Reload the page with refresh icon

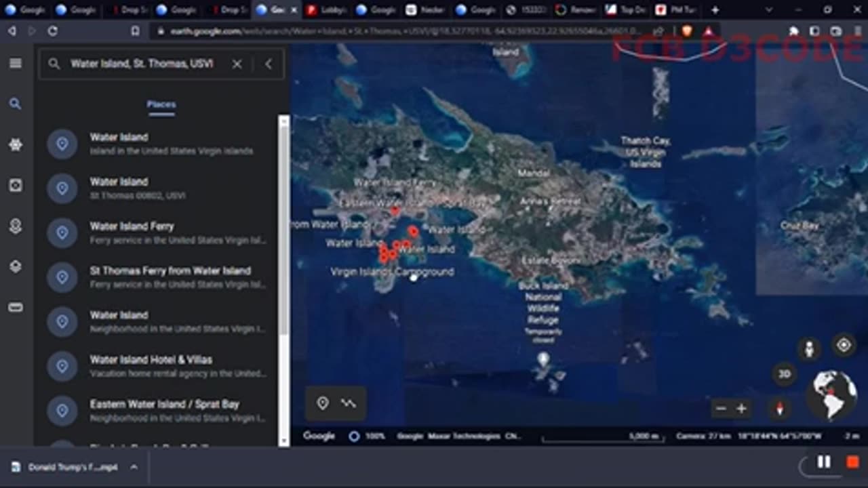point(52,31)
